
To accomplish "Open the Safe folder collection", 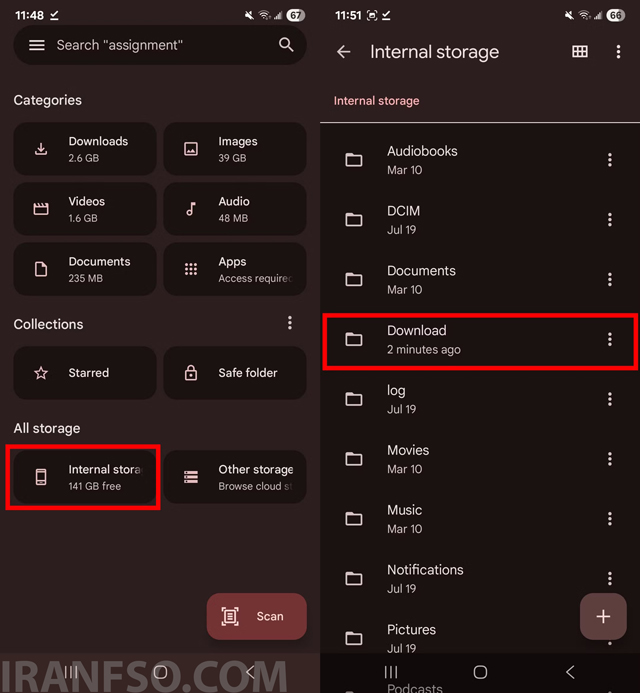I will point(235,373).
